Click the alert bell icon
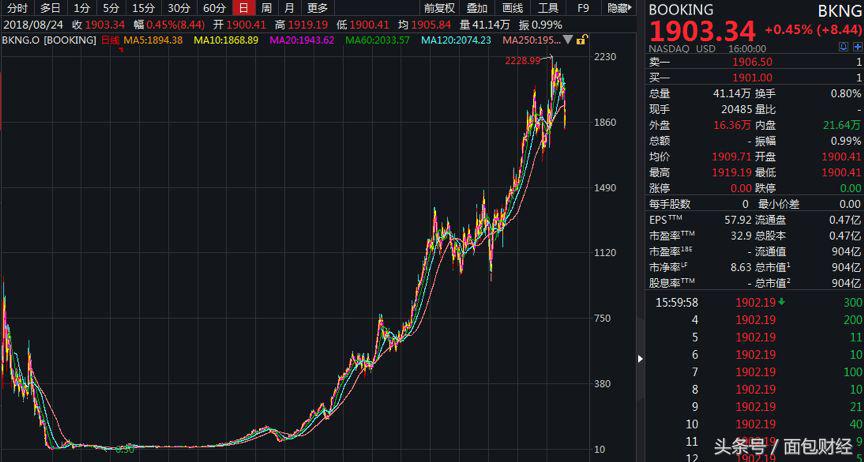This screenshot has height=462, width=864. tap(843, 47)
